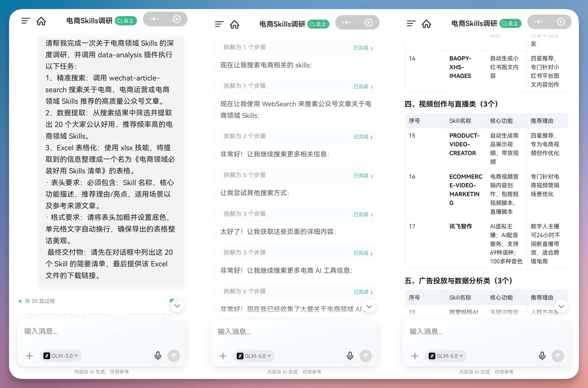Open the sidebar menu in left panel
The image size is (588, 388).
pyautogui.click(x=26, y=21)
